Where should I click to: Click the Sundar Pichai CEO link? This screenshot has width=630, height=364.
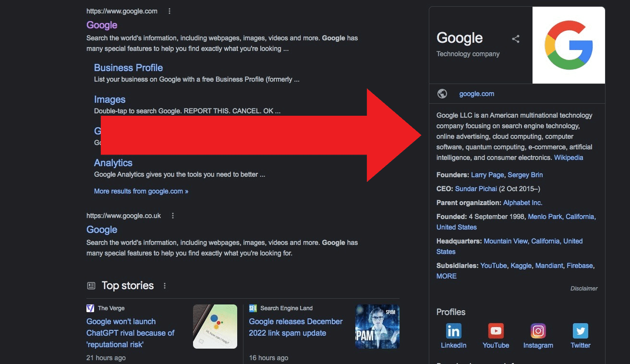pos(476,189)
